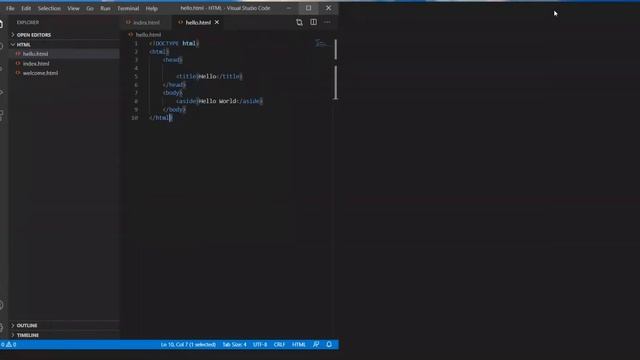Viewport: 640px width, 360px height.
Task: Close the hello.html tab
Action: tap(217, 22)
